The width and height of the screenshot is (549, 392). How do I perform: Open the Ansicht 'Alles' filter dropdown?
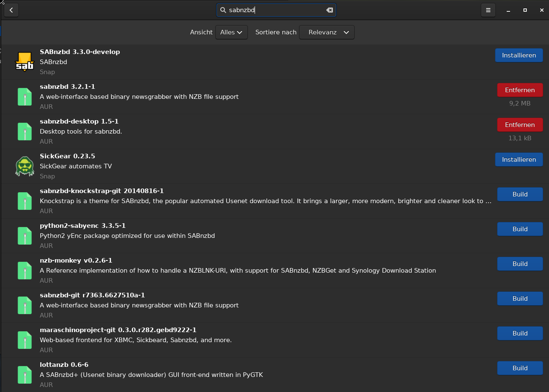pos(231,32)
